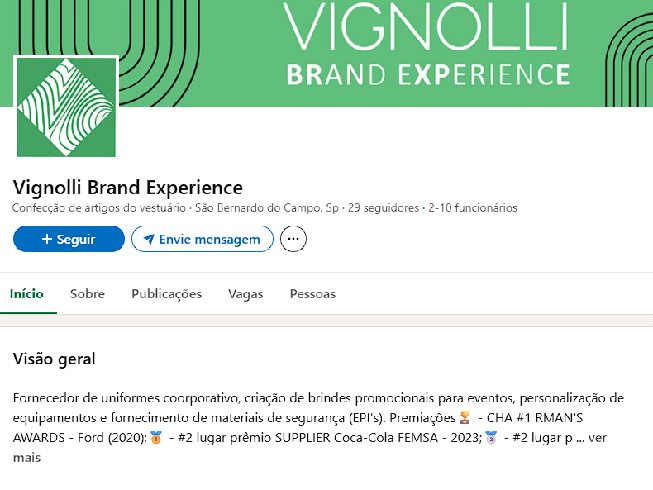Open the Pessoas tab
The image size is (653, 490).
tap(312, 294)
